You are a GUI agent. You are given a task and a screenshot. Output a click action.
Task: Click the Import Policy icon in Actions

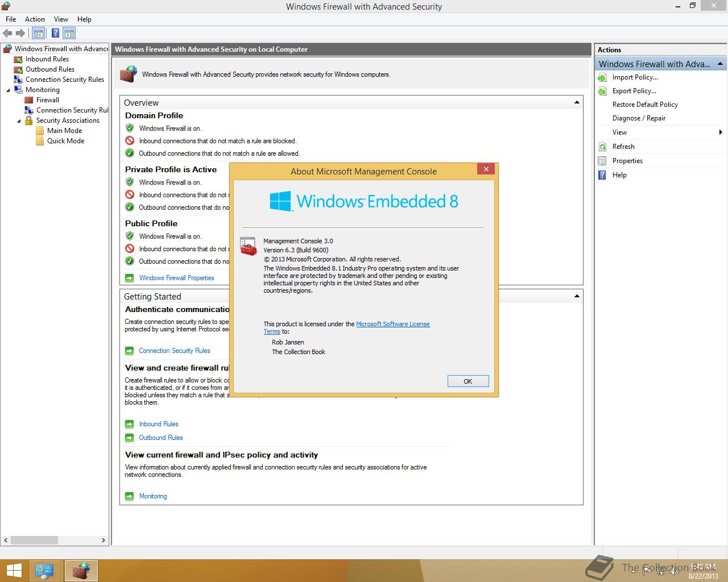tap(603, 77)
